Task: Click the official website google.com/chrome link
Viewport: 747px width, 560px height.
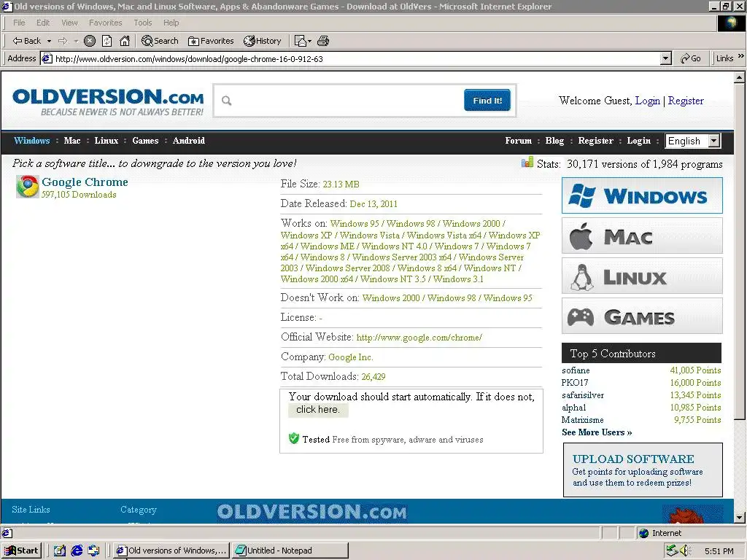Action: coord(419,338)
